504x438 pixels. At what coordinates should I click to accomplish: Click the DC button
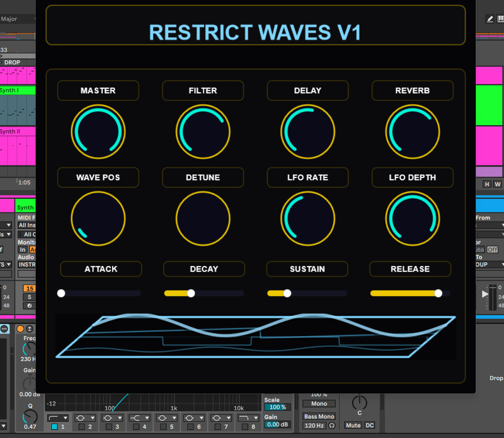click(369, 425)
